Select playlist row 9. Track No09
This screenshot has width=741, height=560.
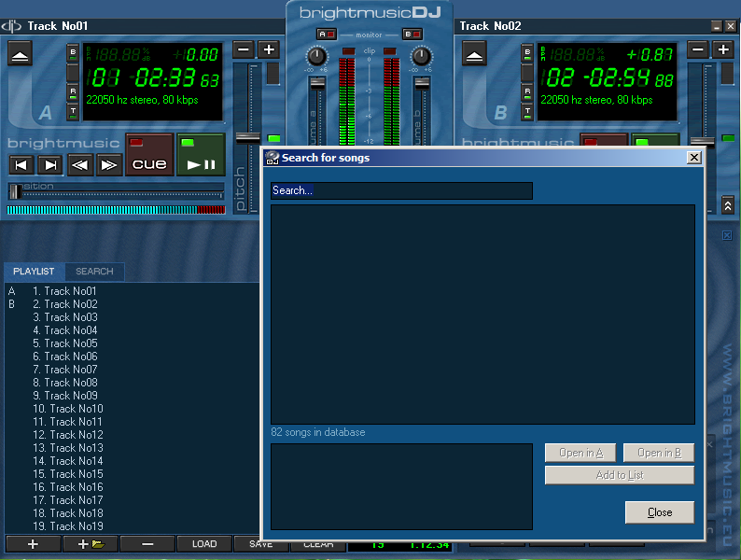click(132, 396)
